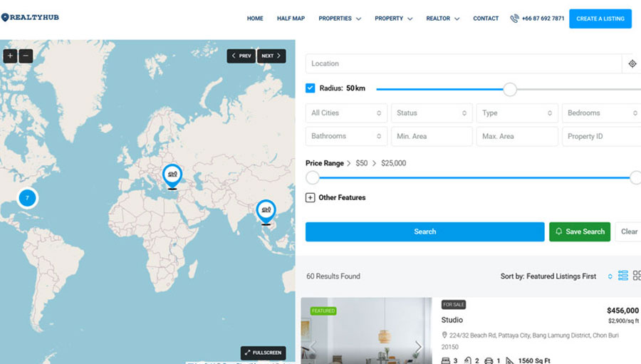Select the property pin over Turkey
This screenshot has width=641, height=364.
(172, 174)
